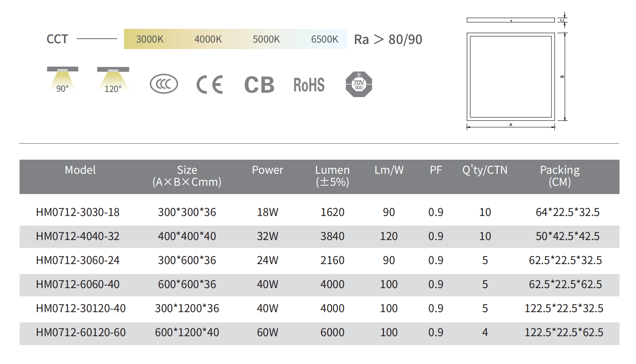Click the CCT label
This screenshot has height=364, width=636.
pos(57,39)
